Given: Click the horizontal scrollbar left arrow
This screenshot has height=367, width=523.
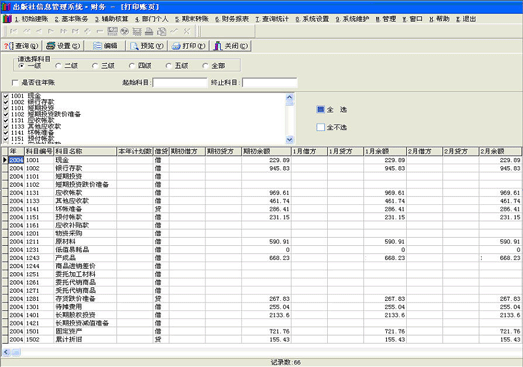Looking at the screenshot, I should [x=6, y=352].
